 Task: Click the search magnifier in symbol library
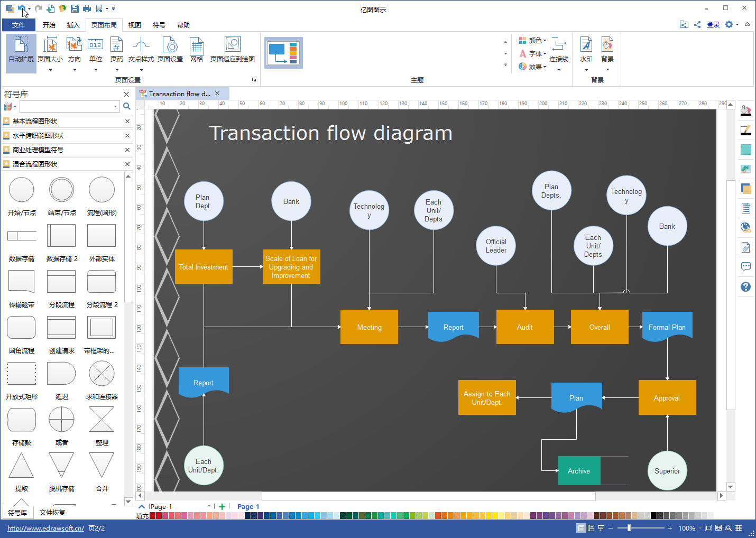(127, 106)
